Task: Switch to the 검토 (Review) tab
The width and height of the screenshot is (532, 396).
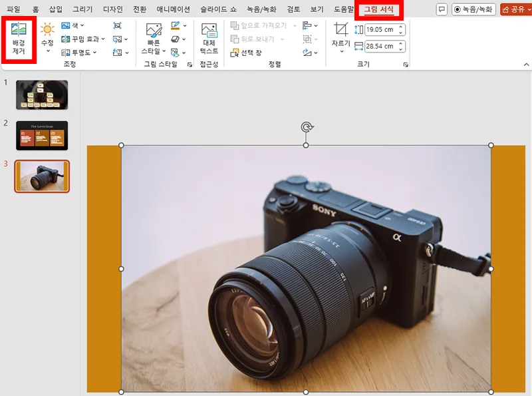Action: (x=293, y=9)
